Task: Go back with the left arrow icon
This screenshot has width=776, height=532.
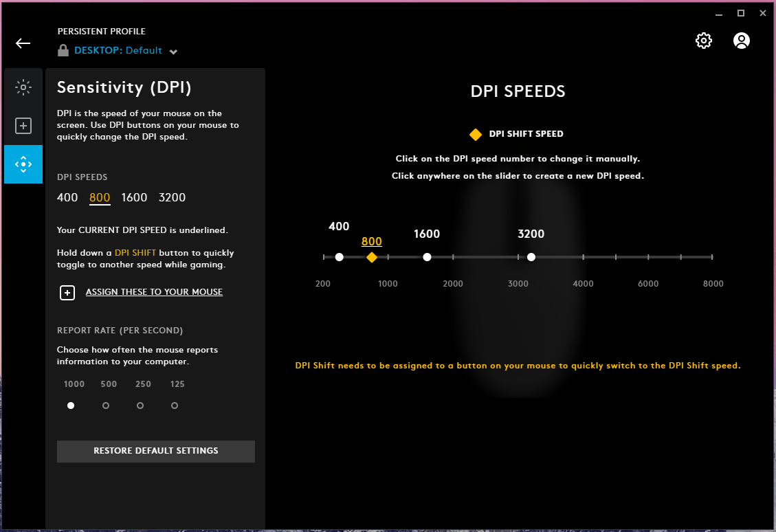Action: coord(23,43)
